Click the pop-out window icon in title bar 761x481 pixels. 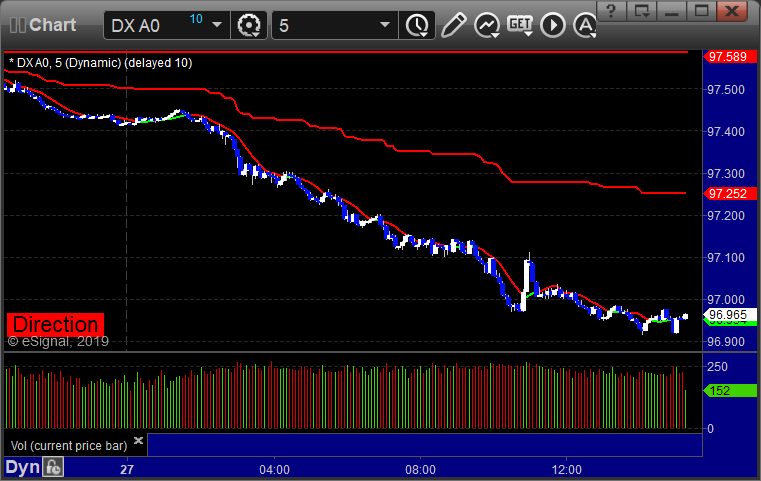[641, 10]
